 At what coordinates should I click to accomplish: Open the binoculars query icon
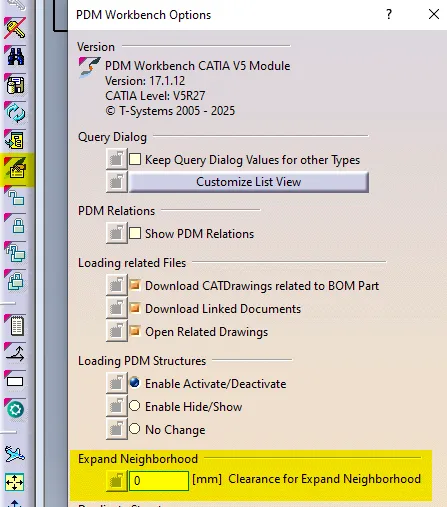(15, 56)
